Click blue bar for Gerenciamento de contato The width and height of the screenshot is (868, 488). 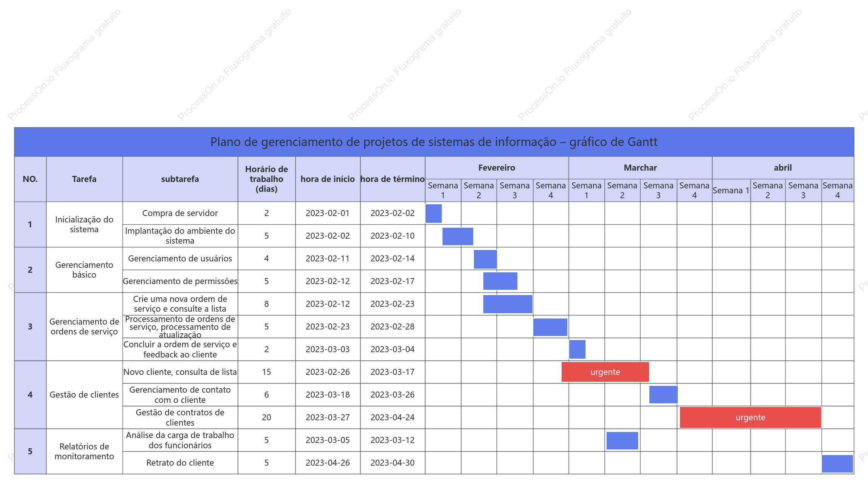[x=663, y=395]
